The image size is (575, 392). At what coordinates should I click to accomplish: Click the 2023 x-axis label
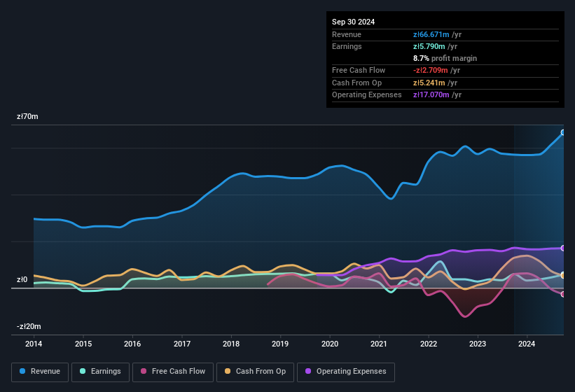click(478, 344)
